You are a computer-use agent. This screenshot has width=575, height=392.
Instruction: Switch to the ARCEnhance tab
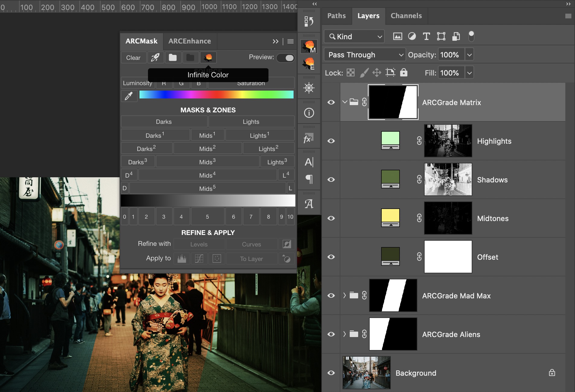click(x=190, y=41)
